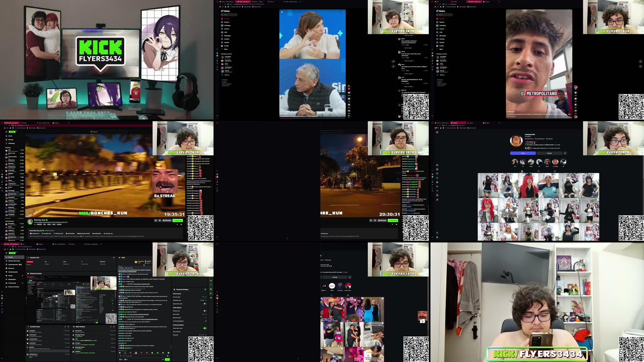Pop out the Channel Actions panel

coord(205,289)
